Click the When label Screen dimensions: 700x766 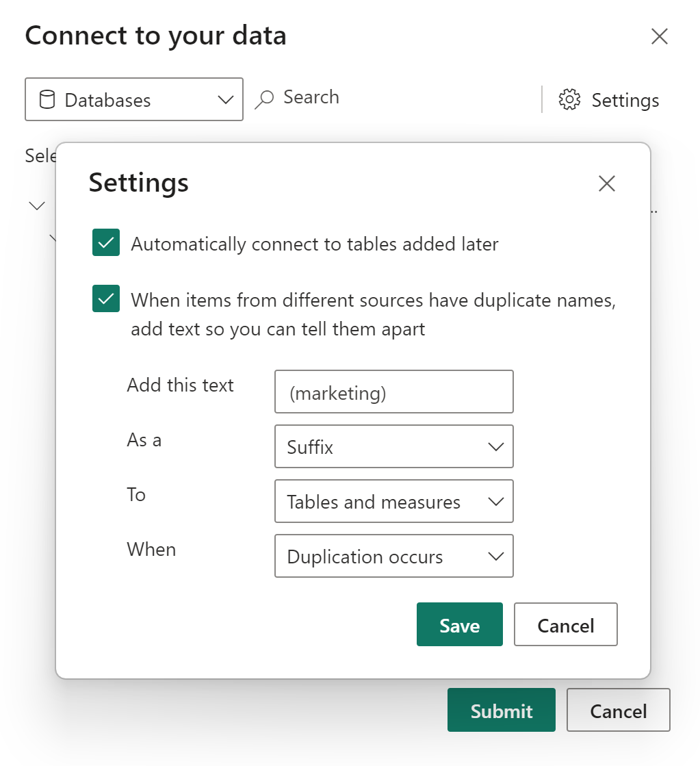151,549
